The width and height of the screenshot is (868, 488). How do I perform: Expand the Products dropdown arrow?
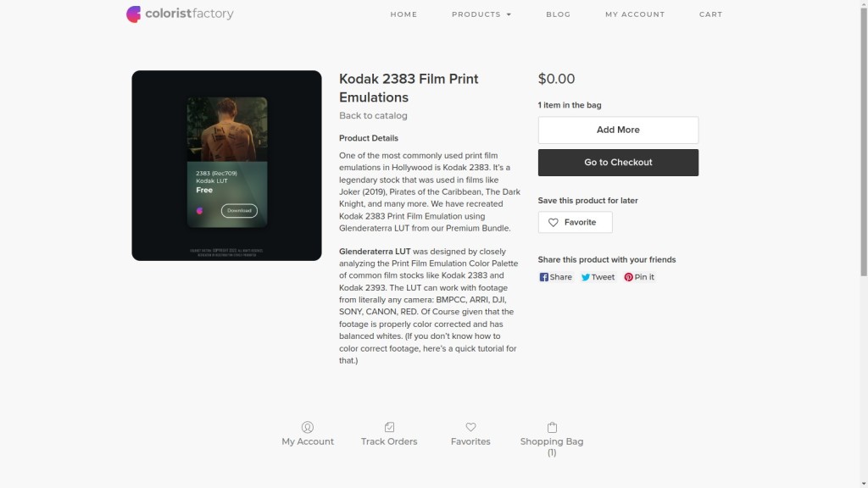[509, 14]
